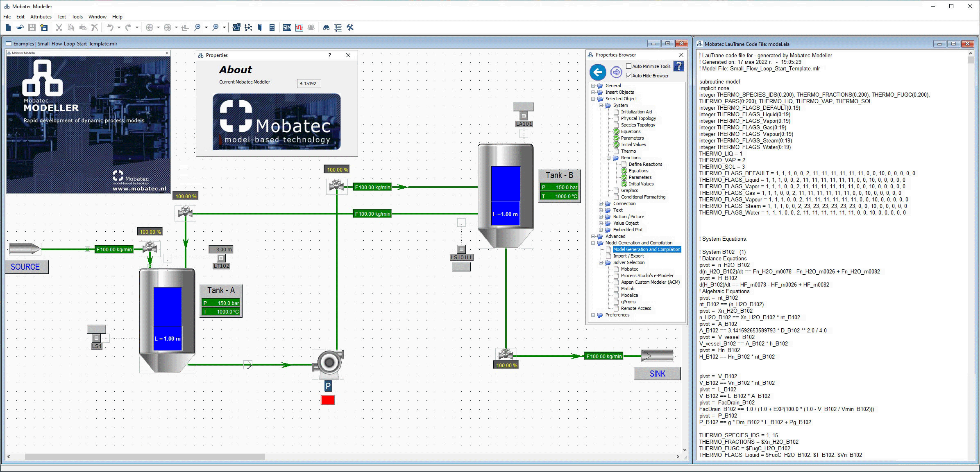Viewport: 980px width, 472px height.
Task: Expand the Insert Objects tree node
Action: point(593,92)
